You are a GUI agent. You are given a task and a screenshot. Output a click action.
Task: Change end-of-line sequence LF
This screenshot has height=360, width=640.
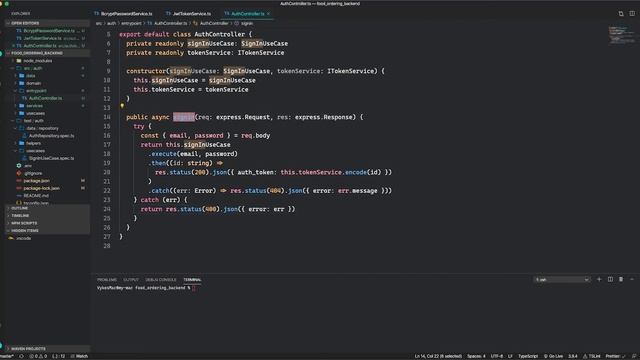click(510, 356)
